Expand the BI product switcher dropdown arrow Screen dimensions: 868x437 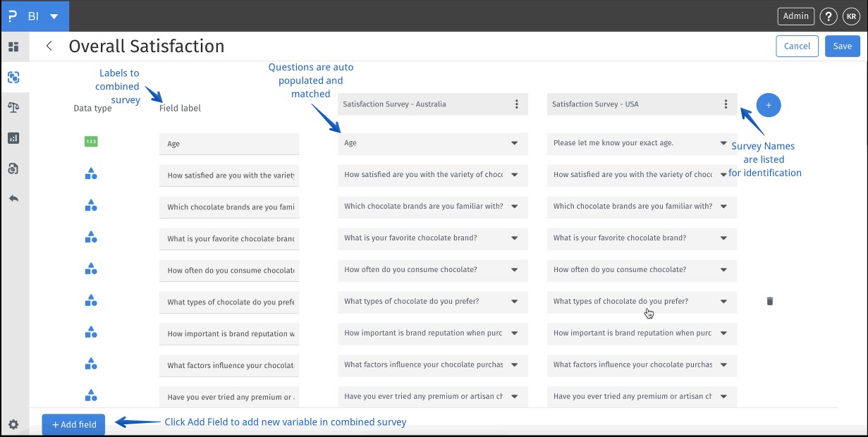(54, 16)
